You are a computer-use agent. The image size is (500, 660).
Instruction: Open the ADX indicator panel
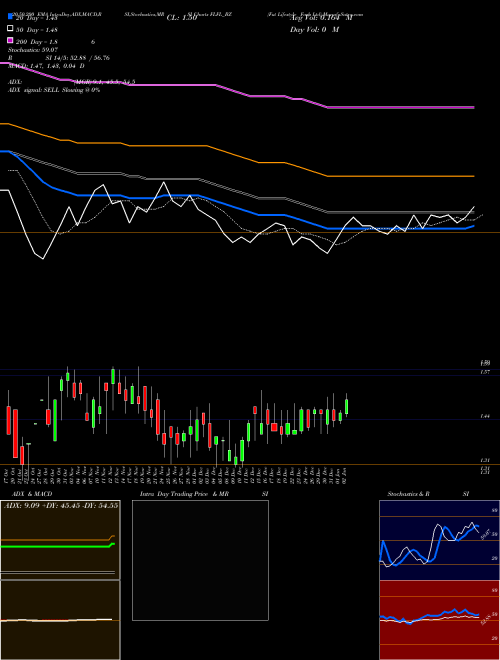click(x=60, y=540)
